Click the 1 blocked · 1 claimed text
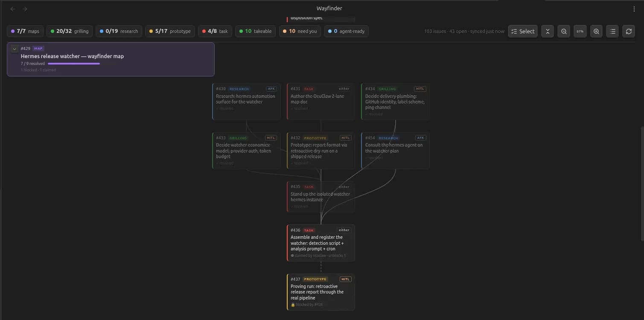644x320 pixels. pos(38,70)
